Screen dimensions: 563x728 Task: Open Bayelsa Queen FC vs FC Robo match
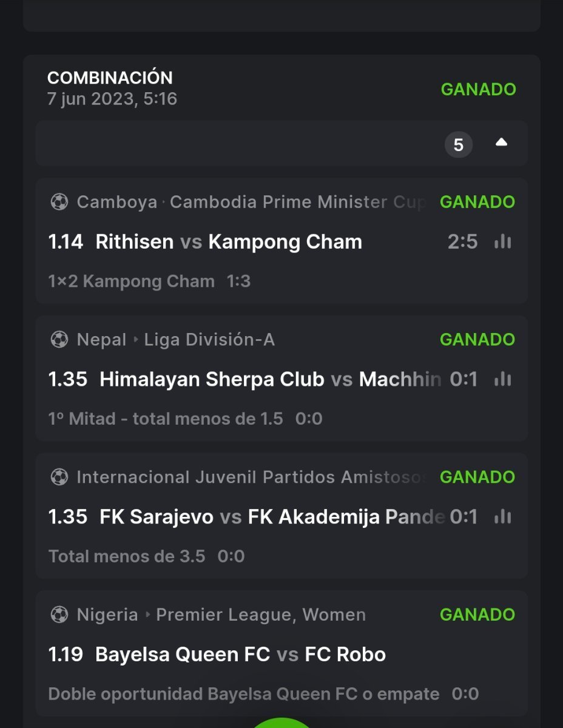coord(240,655)
